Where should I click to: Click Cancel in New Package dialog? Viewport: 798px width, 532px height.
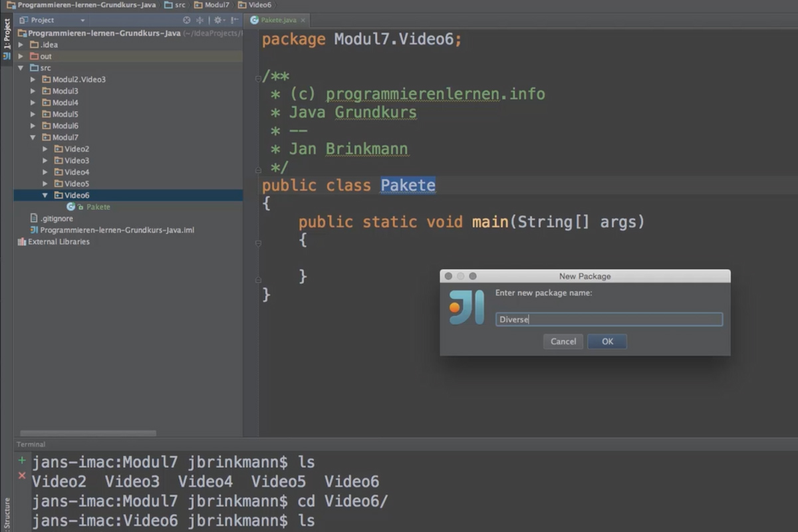(x=563, y=341)
